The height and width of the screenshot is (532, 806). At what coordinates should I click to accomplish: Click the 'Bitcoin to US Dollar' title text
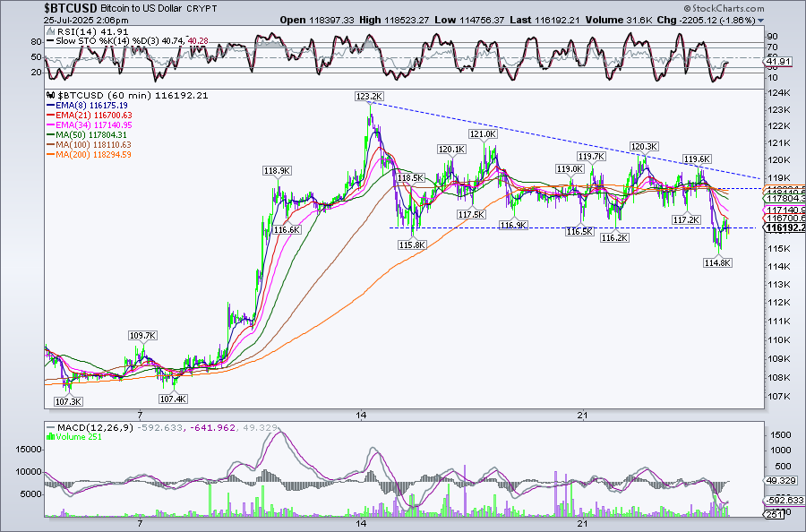[x=141, y=9]
